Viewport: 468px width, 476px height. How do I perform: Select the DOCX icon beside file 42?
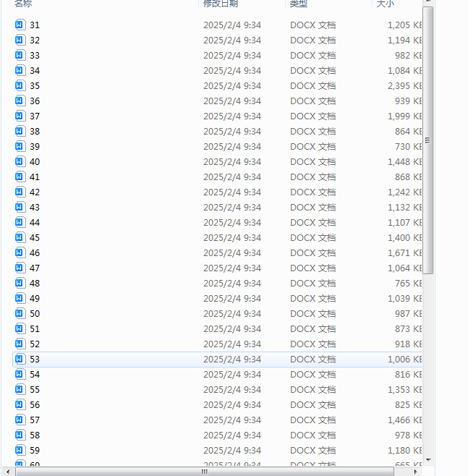pyautogui.click(x=20, y=192)
